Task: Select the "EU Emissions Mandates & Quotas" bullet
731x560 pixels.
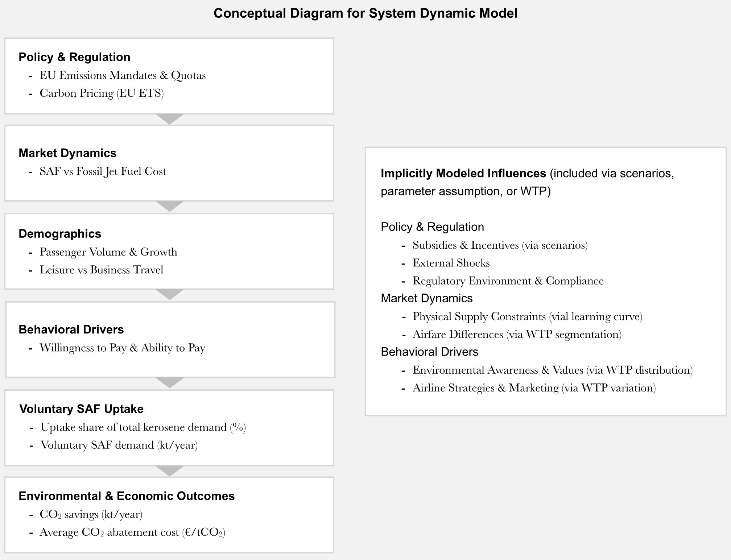Action: click(x=123, y=75)
